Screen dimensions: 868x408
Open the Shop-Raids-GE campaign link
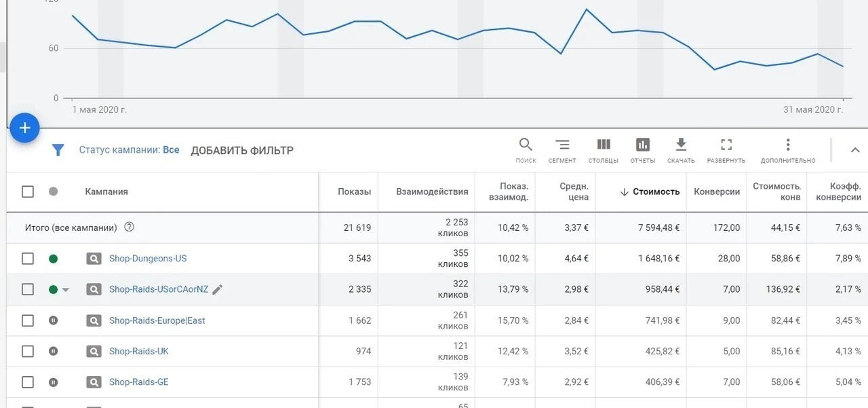(139, 382)
